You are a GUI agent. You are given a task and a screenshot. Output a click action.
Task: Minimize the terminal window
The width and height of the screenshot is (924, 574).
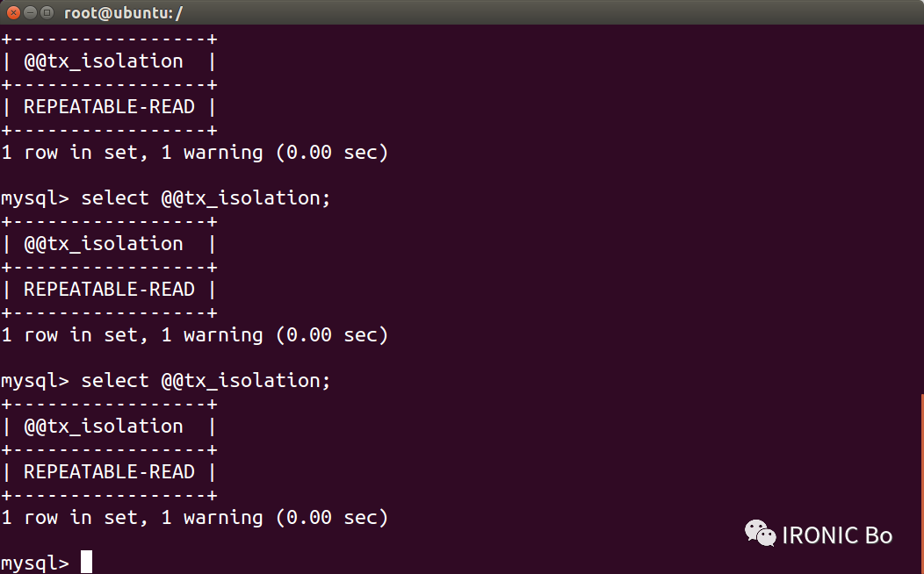pyautogui.click(x=31, y=12)
